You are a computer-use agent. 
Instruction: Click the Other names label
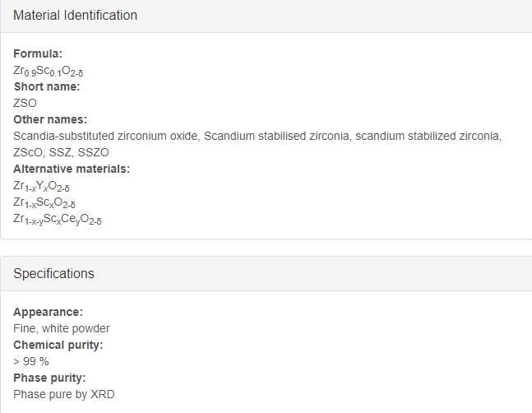point(50,119)
